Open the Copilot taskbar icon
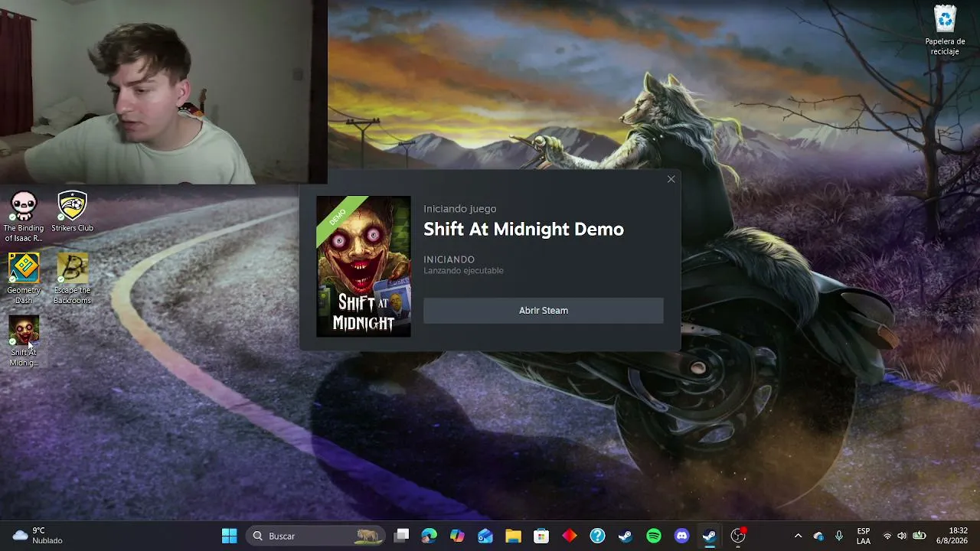 tap(457, 536)
